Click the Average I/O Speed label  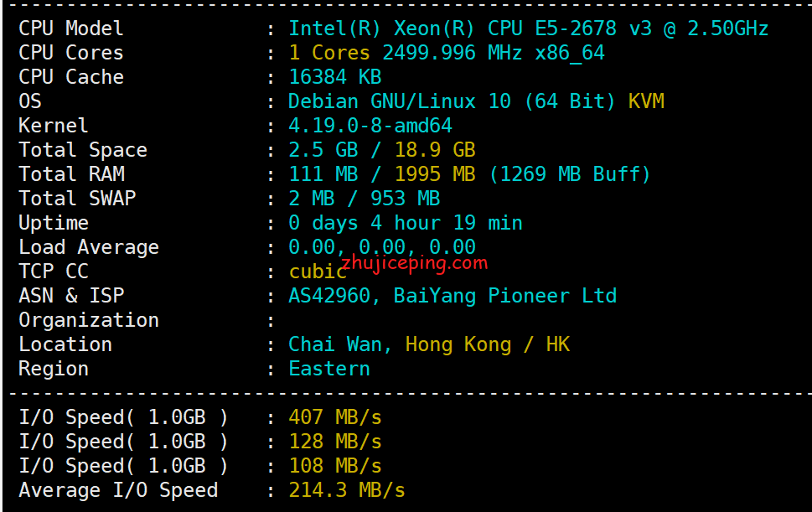click(x=118, y=490)
